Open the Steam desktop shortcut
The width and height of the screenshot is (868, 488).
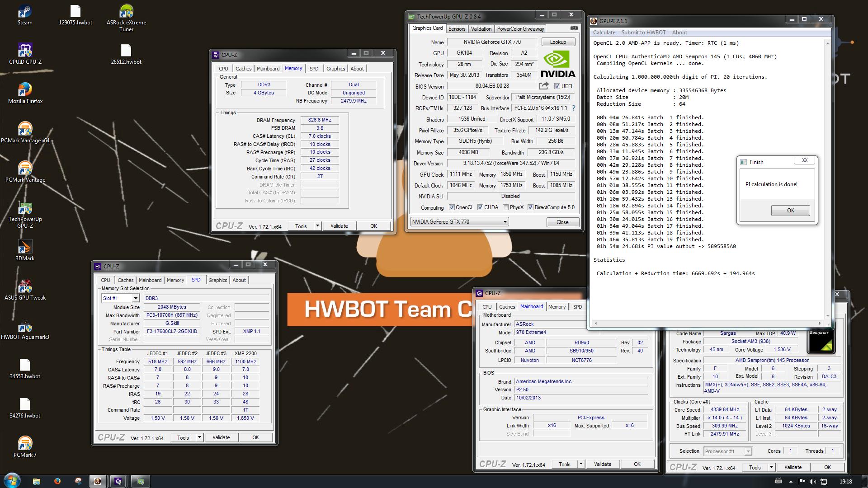point(25,15)
